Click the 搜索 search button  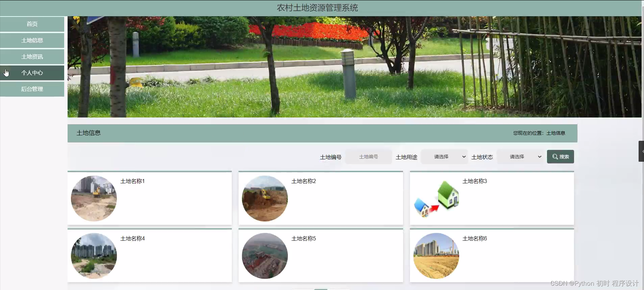pyautogui.click(x=560, y=157)
